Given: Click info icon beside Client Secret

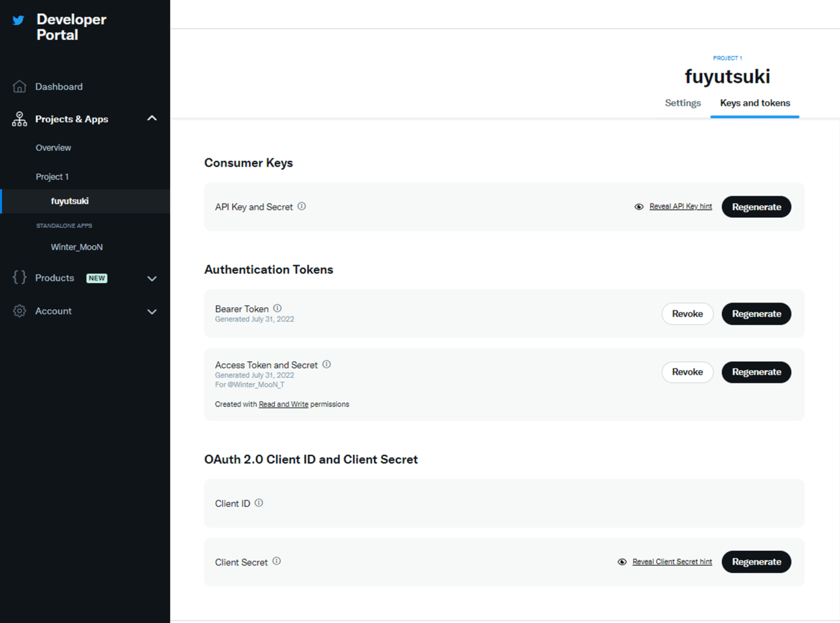Looking at the screenshot, I should [277, 561].
